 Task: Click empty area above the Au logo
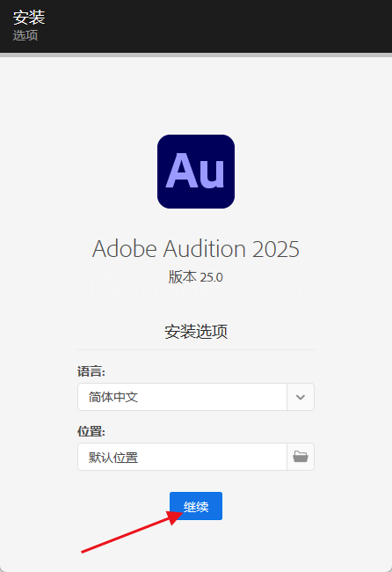(196, 95)
